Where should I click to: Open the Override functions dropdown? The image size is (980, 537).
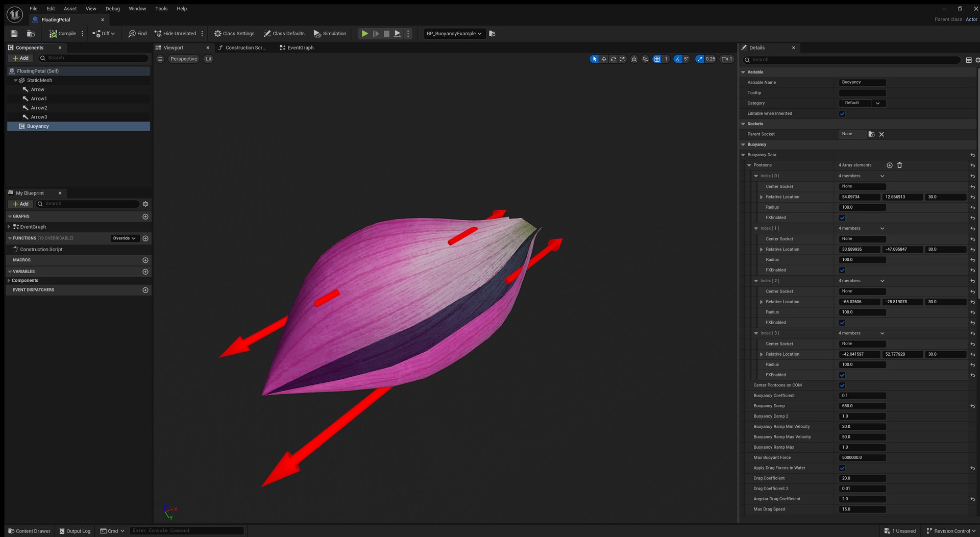coord(125,238)
